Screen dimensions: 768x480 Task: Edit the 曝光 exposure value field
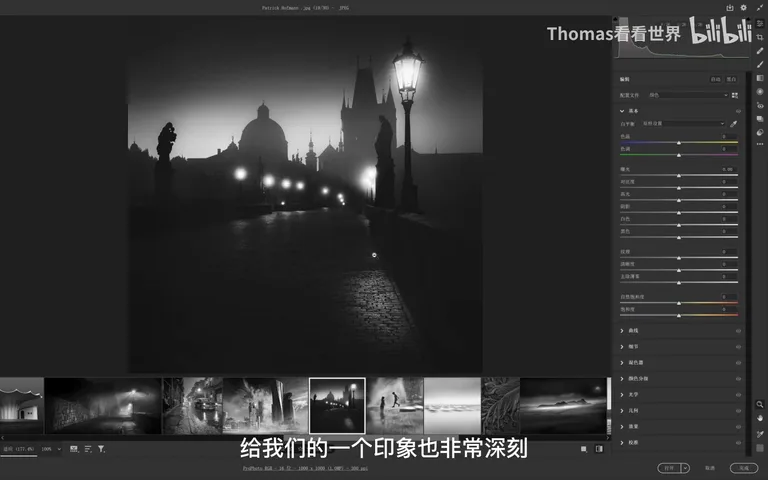point(728,169)
